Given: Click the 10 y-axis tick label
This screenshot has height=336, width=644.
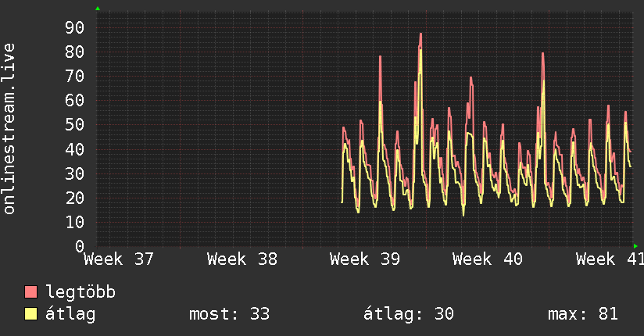Looking at the screenshot, I should tap(75, 223).
